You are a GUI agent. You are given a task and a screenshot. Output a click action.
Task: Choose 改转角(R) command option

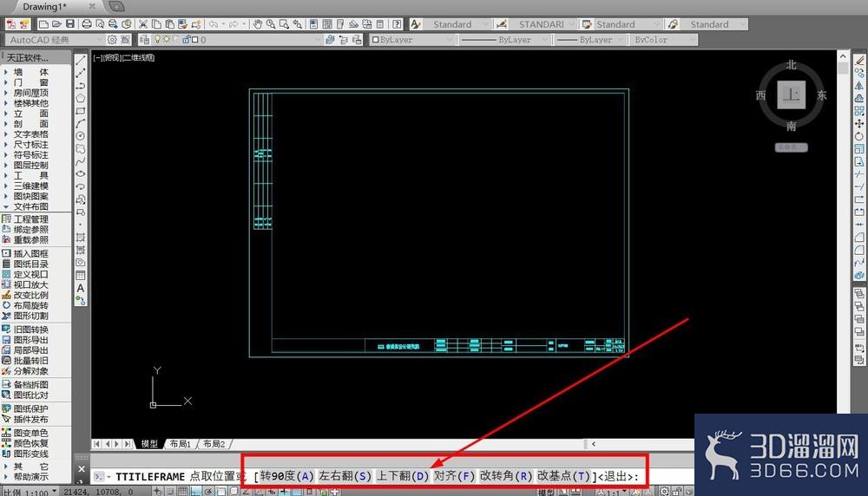(x=506, y=476)
